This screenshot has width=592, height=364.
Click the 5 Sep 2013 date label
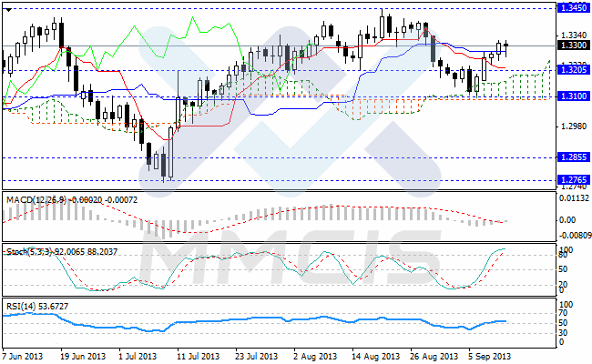point(490,357)
